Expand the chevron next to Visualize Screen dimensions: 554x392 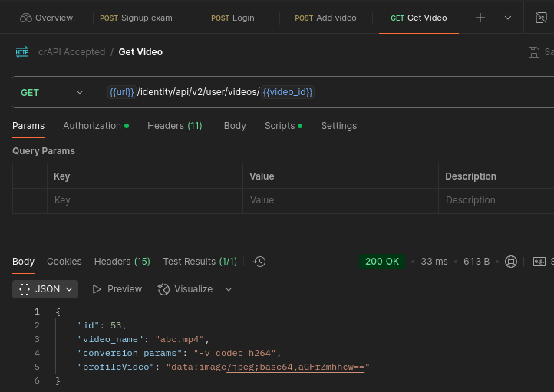coord(229,289)
